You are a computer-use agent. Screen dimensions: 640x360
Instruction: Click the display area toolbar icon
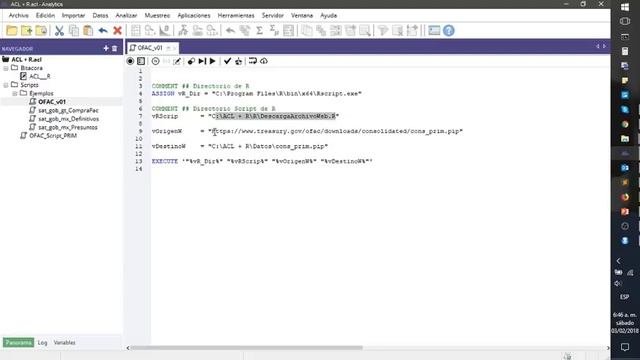coord(434,31)
